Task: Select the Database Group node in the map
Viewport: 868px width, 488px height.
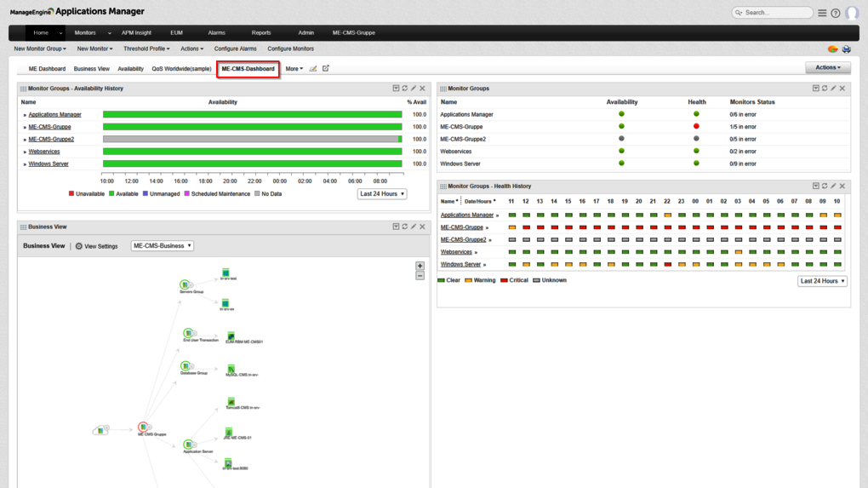Action: [186, 366]
